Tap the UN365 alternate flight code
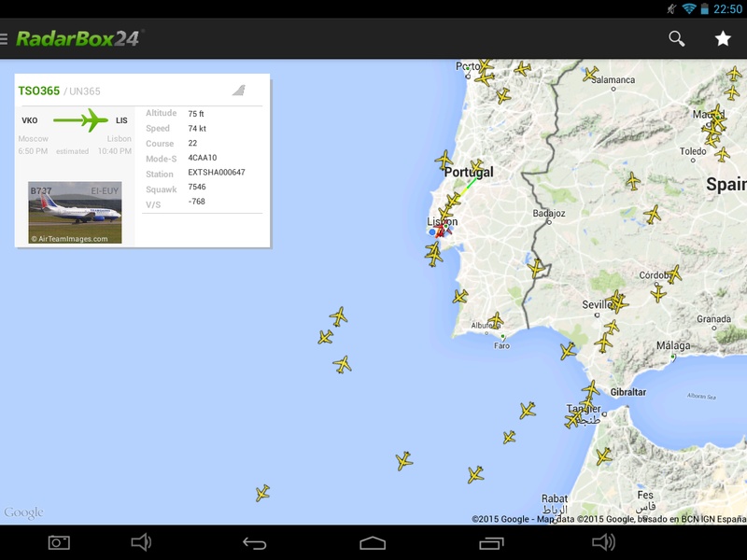The image size is (747, 560). click(x=85, y=91)
